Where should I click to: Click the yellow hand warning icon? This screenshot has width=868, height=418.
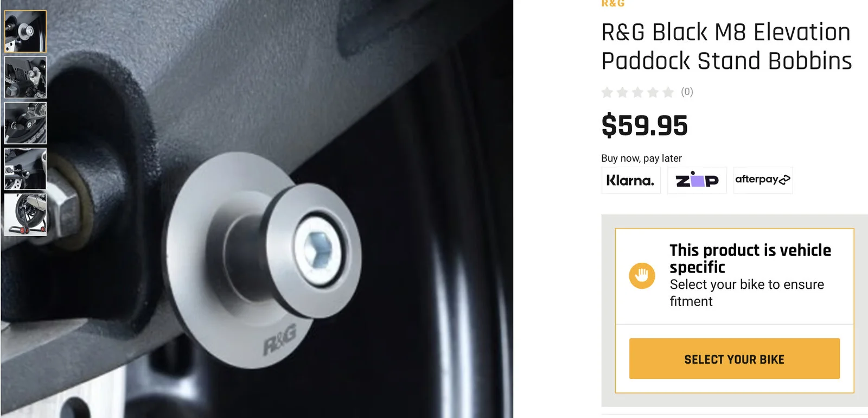point(642,275)
